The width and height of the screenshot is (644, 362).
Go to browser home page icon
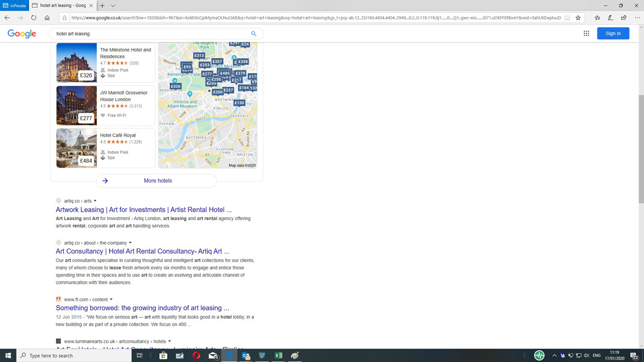[x=47, y=18]
